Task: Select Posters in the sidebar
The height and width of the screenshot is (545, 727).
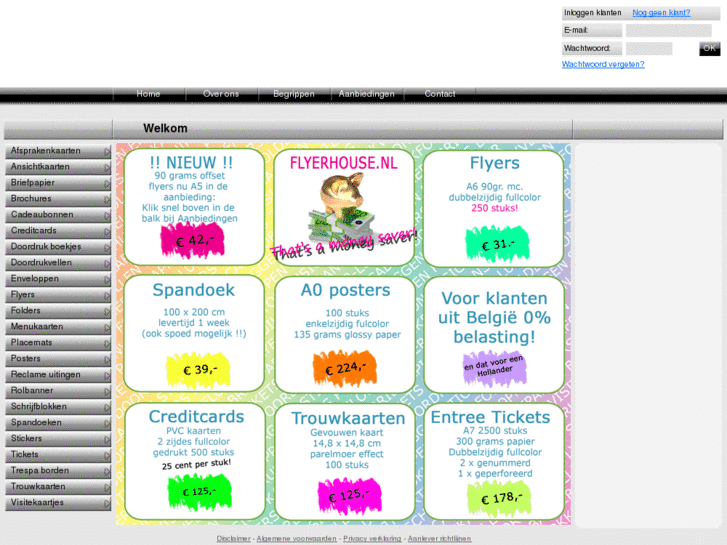Action: point(58,359)
